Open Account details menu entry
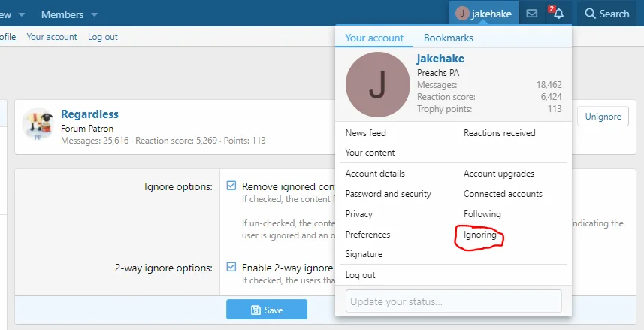644x330 pixels. click(375, 174)
